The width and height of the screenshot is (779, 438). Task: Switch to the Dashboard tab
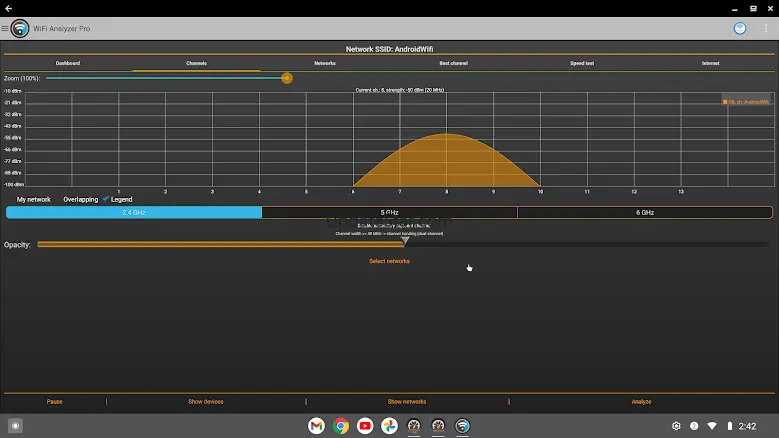pos(67,63)
